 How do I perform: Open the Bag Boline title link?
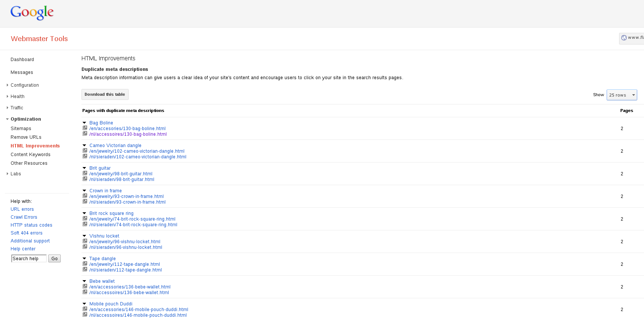pyautogui.click(x=101, y=123)
